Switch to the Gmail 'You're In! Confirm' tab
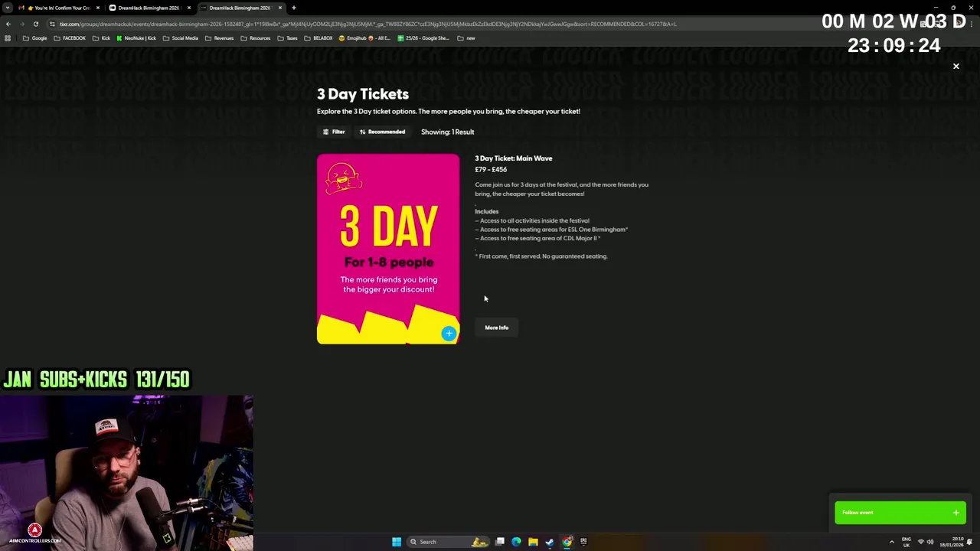This screenshot has height=551, width=980. pos(59,8)
